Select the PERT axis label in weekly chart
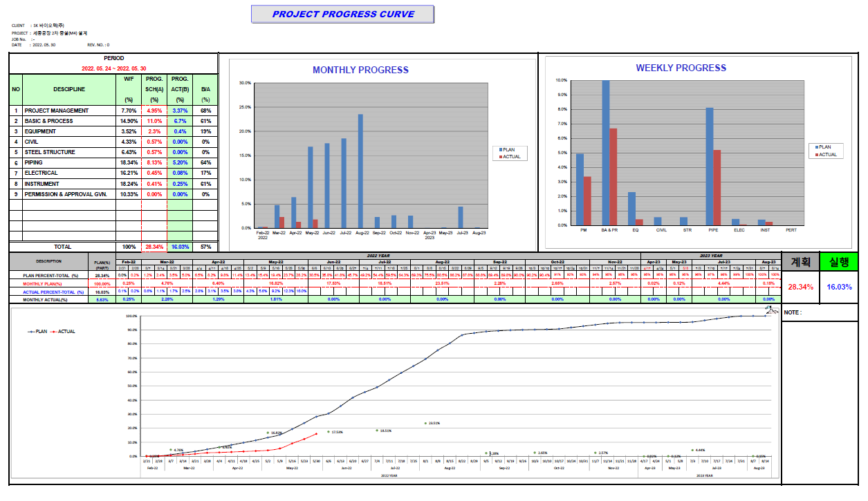This screenshot has height=501, width=868. tap(791, 230)
